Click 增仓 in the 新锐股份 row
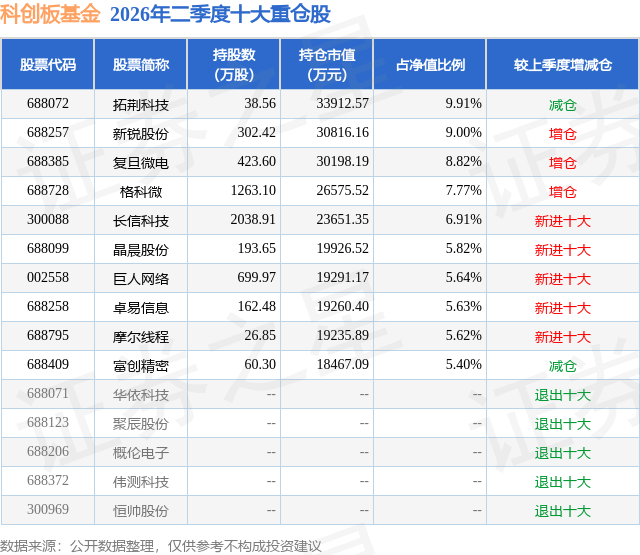 [562, 134]
